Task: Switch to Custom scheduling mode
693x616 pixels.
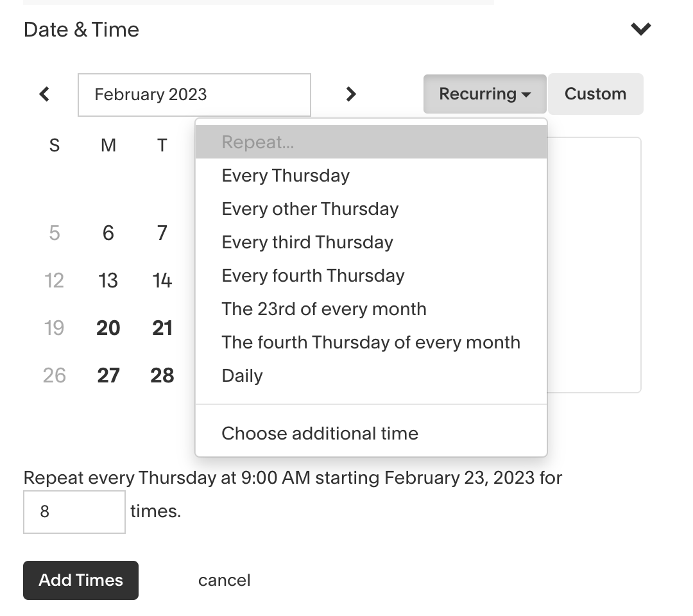Action: (595, 94)
